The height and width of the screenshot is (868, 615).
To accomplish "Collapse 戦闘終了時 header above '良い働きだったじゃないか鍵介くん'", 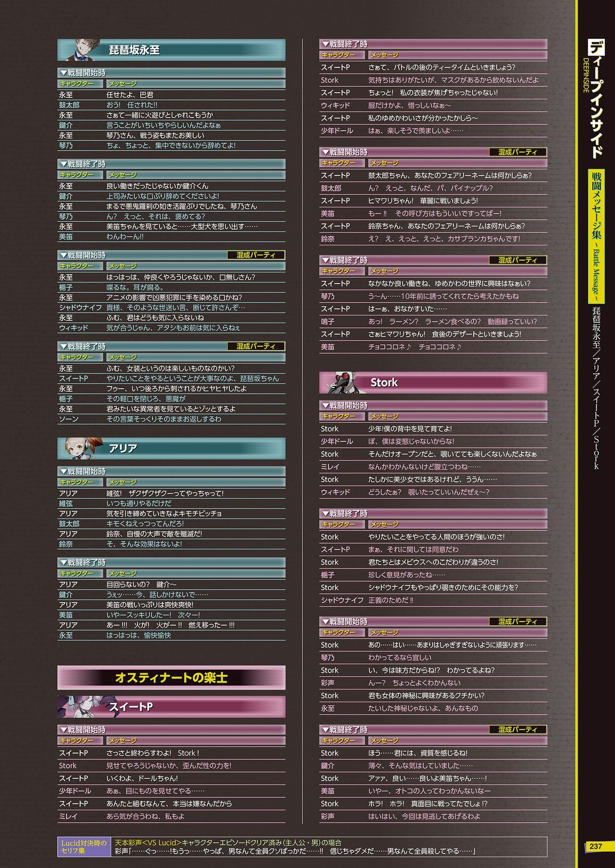I will (172, 164).
